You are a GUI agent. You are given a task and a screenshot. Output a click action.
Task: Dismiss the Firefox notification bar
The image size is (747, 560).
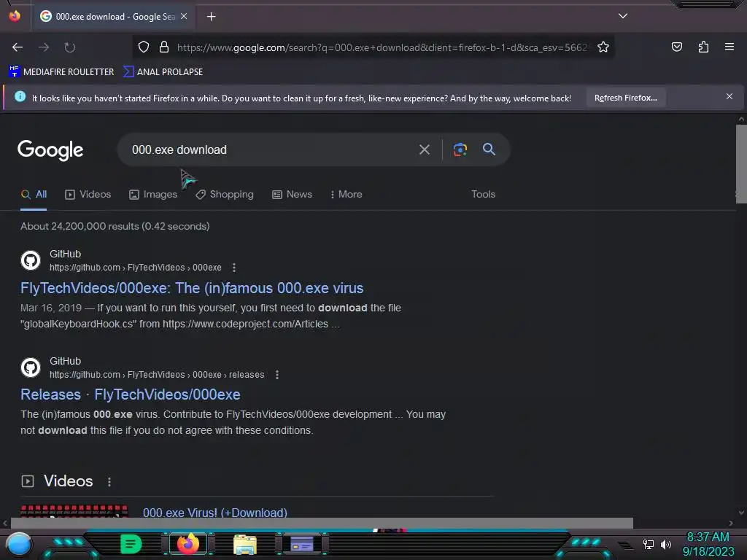pyautogui.click(x=729, y=97)
